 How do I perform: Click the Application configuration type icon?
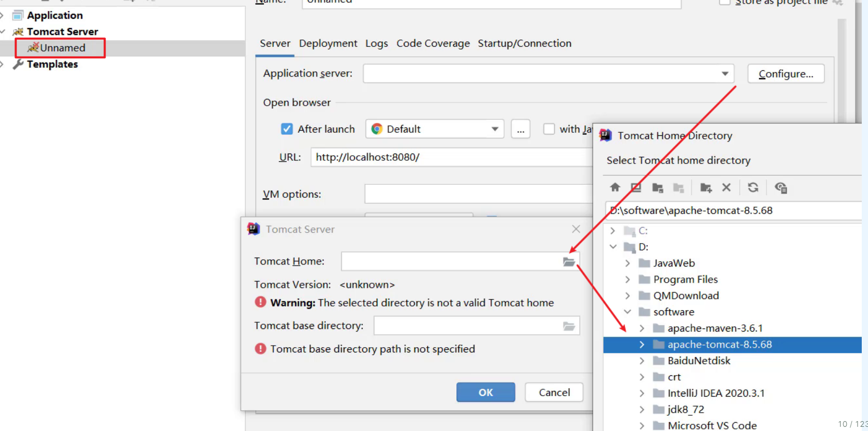(18, 15)
